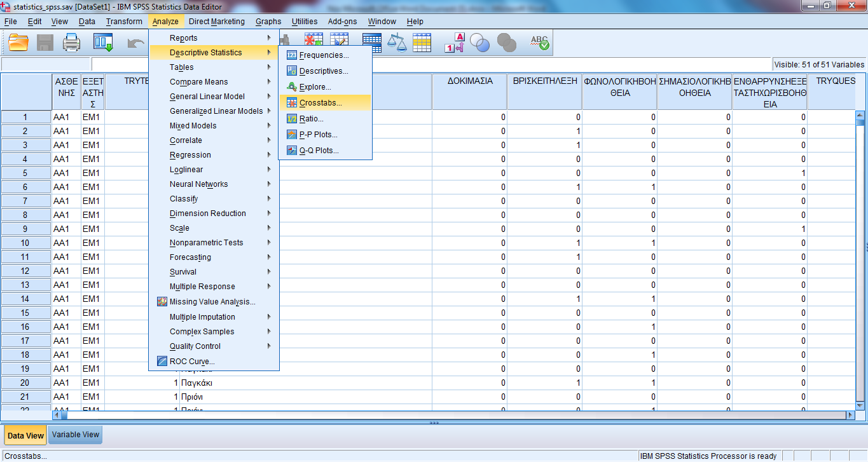Viewport: 868px width, 462px height.
Task: Switch to the Data View tab
Action: pyautogui.click(x=25, y=435)
